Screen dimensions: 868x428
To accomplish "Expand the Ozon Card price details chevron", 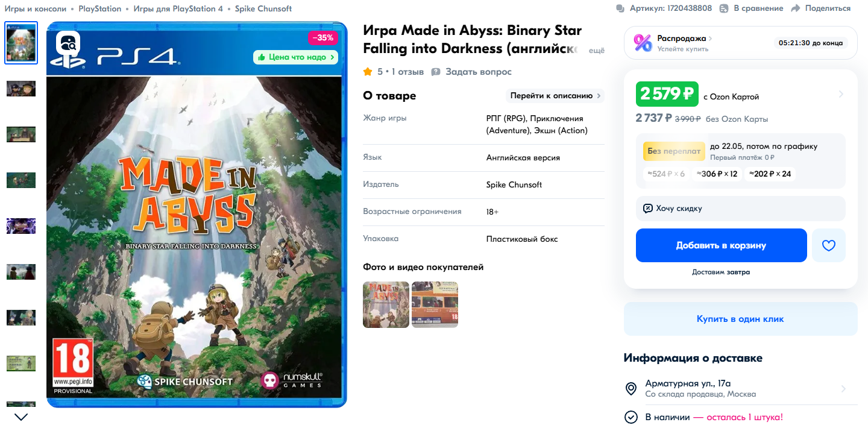I will (841, 94).
